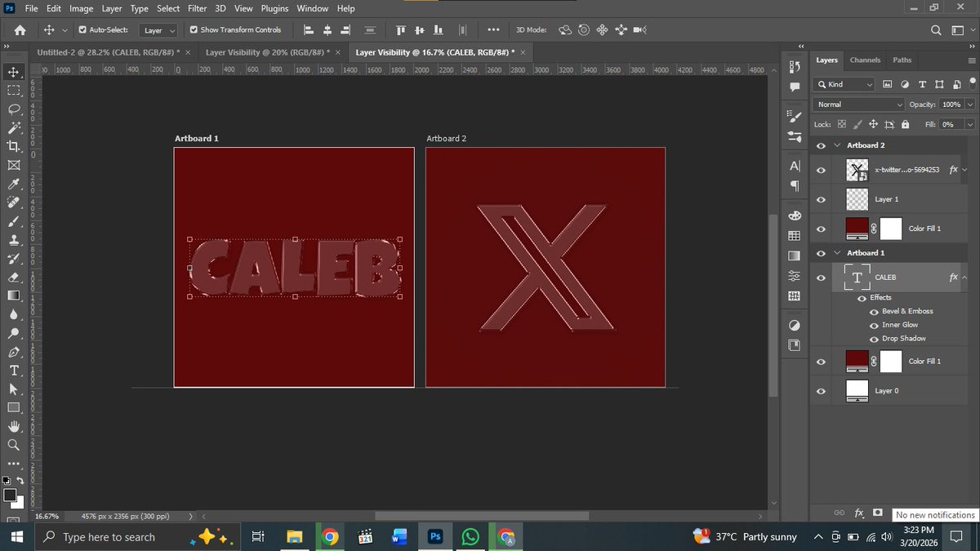Click the 3D orbit camera icon

(565, 30)
